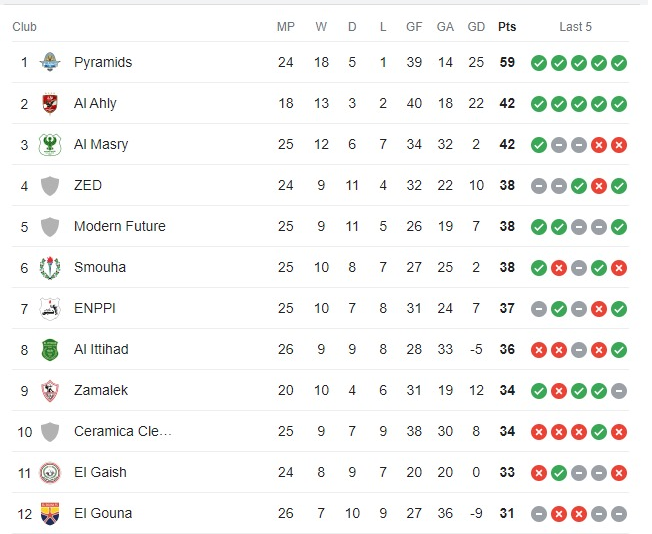The image size is (652, 534).
Task: Click Al Masry's most recent red loss icon
Action: click(619, 145)
